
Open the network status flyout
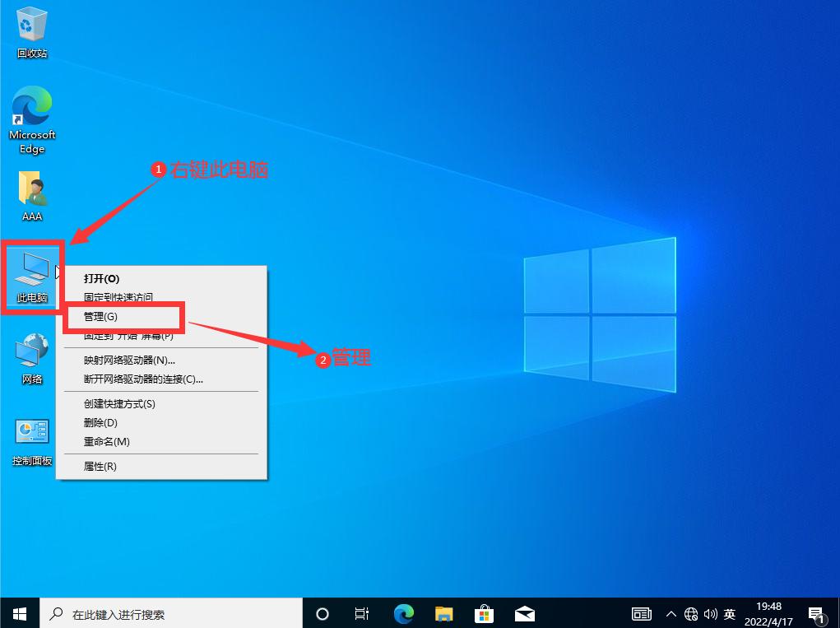point(692,613)
